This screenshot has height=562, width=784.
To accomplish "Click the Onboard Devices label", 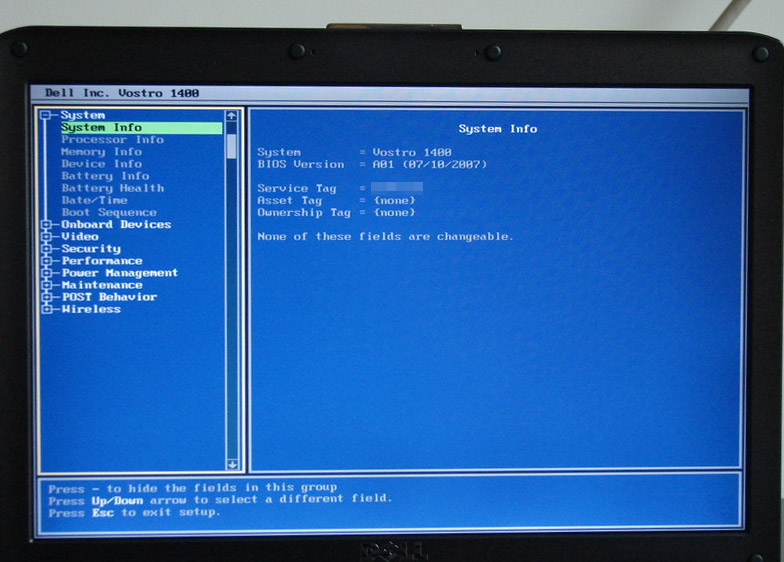I will pos(116,224).
